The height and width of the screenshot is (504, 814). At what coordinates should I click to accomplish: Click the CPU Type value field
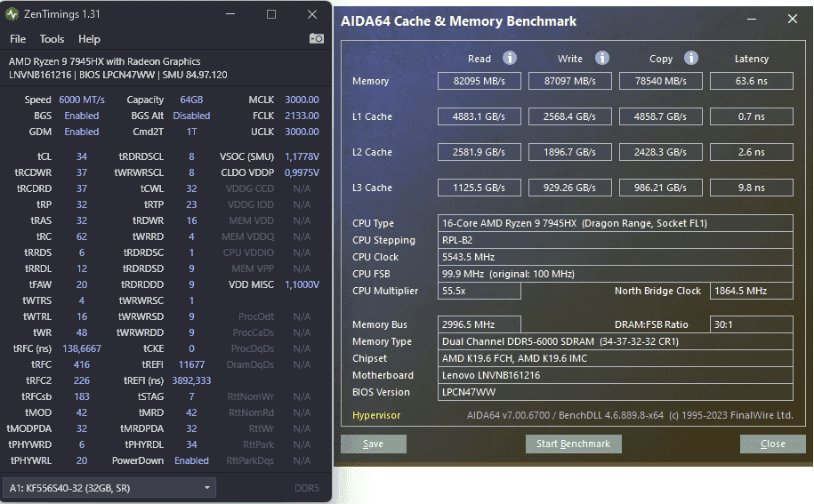(x=616, y=223)
